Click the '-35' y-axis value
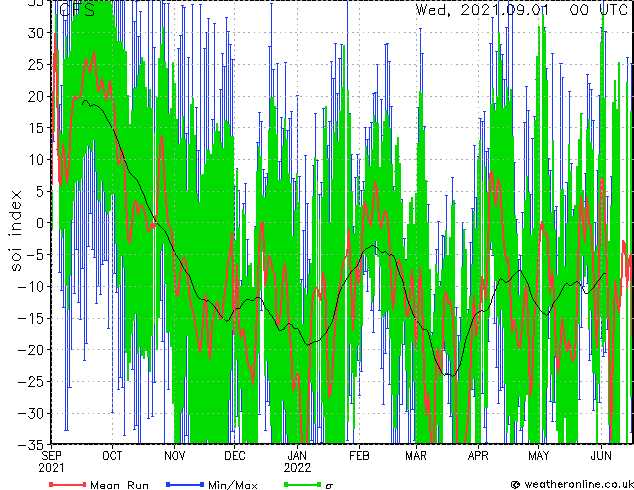634x490 pixels. [31, 445]
